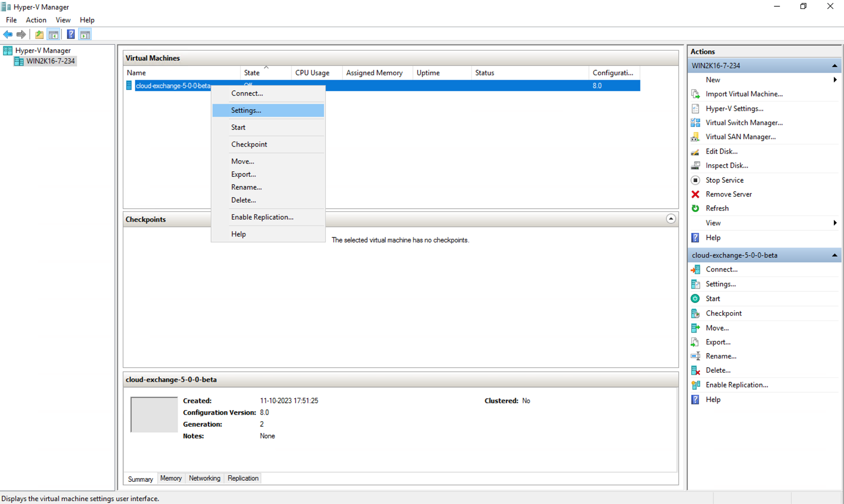The height and width of the screenshot is (504, 844).
Task: Sort by the Name column header
Action: (182, 73)
